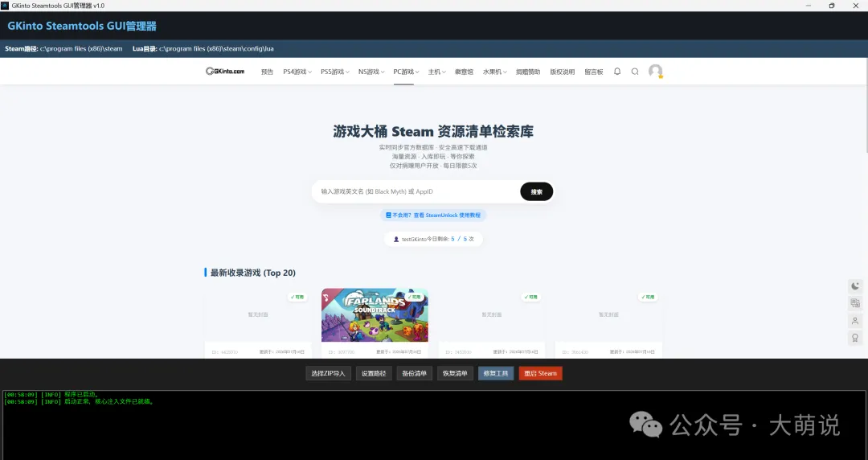This screenshot has height=460, width=868.
Task: Click the 恢复清单 button
Action: (x=455, y=373)
